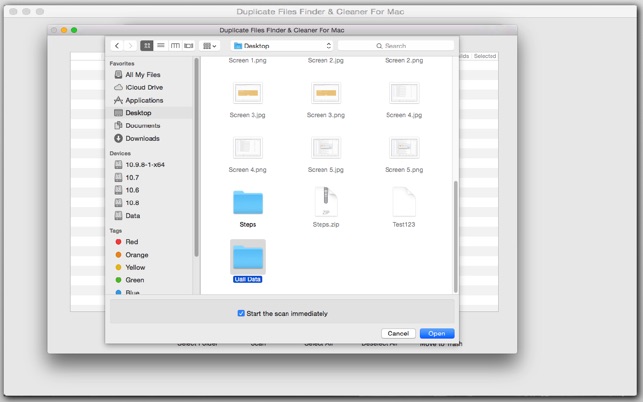Select Screen 4.png thumbnail
The height and width of the screenshot is (402, 643).
click(x=248, y=148)
